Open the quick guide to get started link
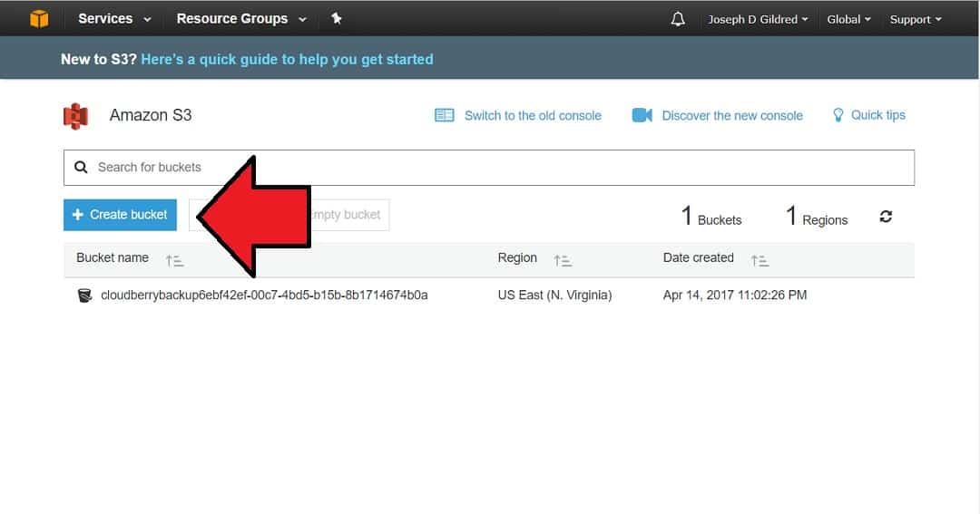Viewport: 980px width, 514px height. click(287, 59)
